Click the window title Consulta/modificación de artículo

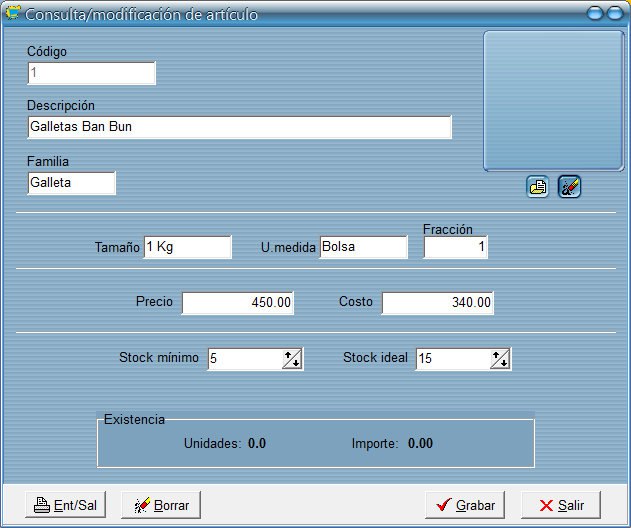tap(141, 14)
